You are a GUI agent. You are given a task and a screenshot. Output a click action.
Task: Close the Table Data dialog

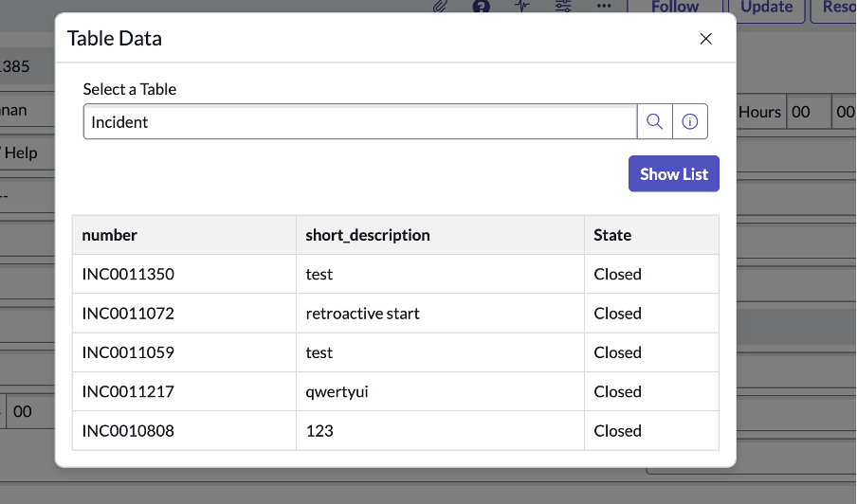(705, 39)
